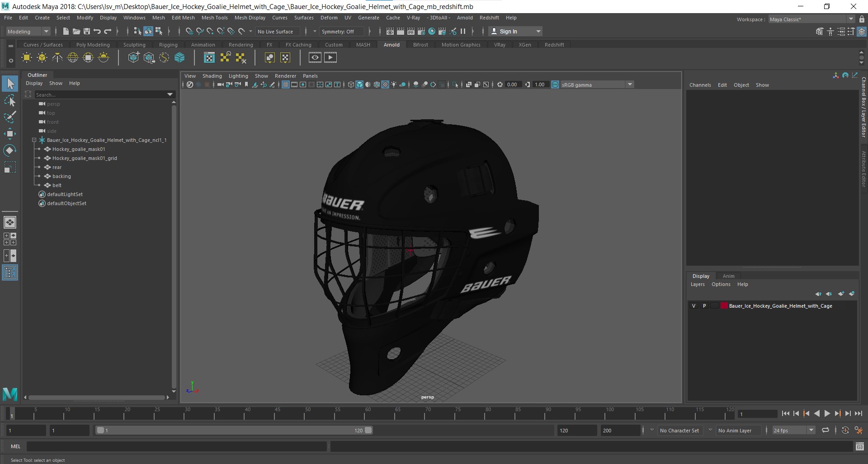Toggle the Outliner layout button in the toolbox
Screen dimensions: 868x464
pyautogui.click(x=10, y=272)
